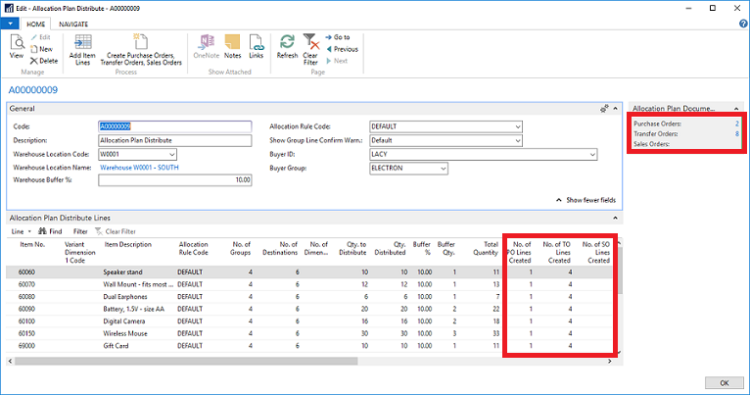The height and width of the screenshot is (395, 750).
Task: Click the horizontal scrollbar of lines grid
Action: coord(186,362)
